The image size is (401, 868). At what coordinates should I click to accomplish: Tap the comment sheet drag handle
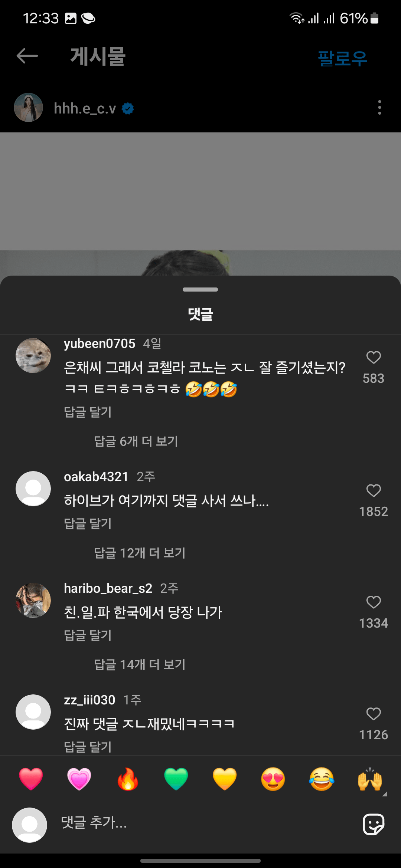tap(200, 289)
